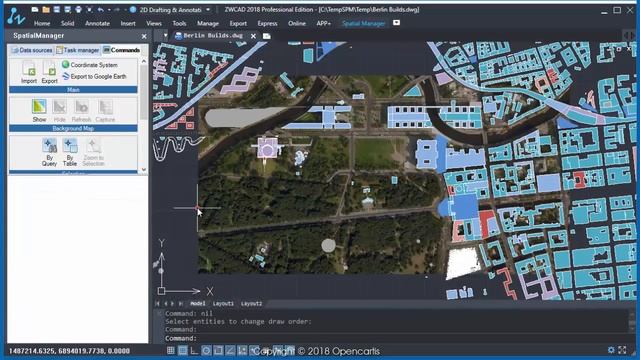The width and height of the screenshot is (640, 360).
Task: Click the New file quick-access icon
Action: pyautogui.click(x=35, y=9)
